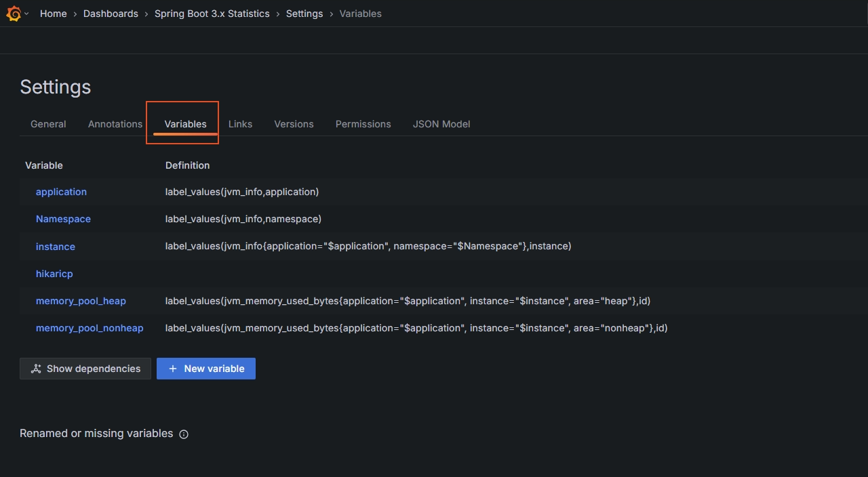868x477 pixels.
Task: Open the memory_pool_heap variable
Action: [x=81, y=301]
